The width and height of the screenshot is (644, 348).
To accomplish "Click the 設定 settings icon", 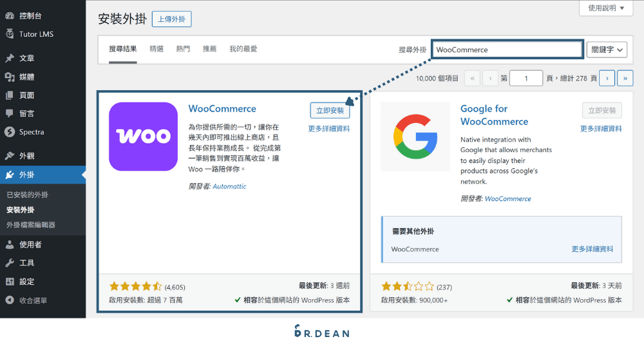I will tap(10, 282).
